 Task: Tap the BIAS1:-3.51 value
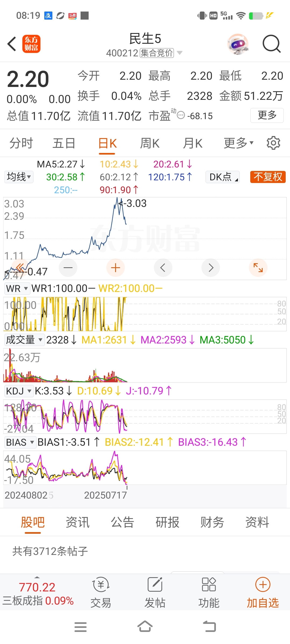[69, 442]
